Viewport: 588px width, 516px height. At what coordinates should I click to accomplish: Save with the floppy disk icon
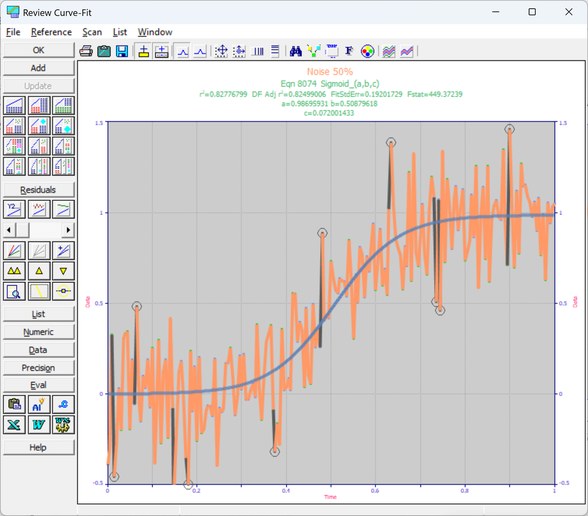click(x=122, y=51)
